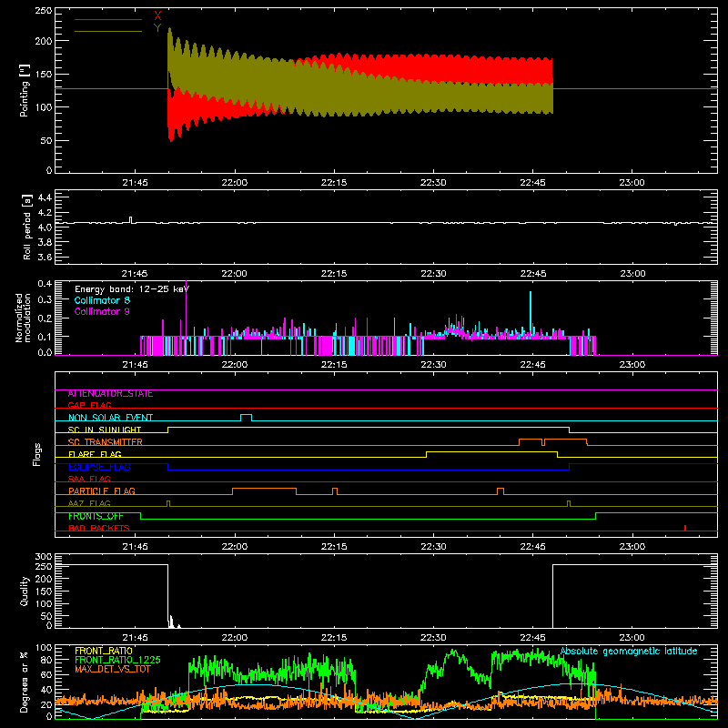Click the 22:15 tick label under the Flags plot
728x728 pixels.
tap(334, 547)
